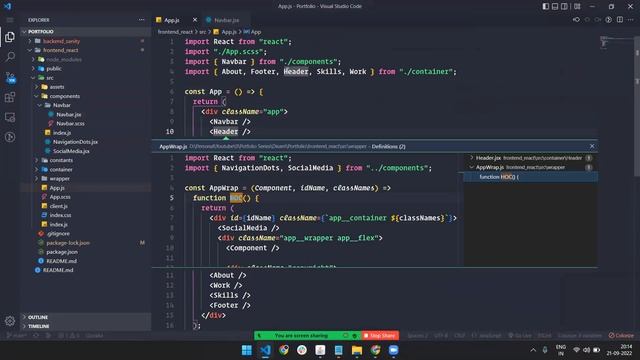Click the AppWrap.js peek title
Screen dimensions: 640x360
pyautogui.click(x=173, y=147)
